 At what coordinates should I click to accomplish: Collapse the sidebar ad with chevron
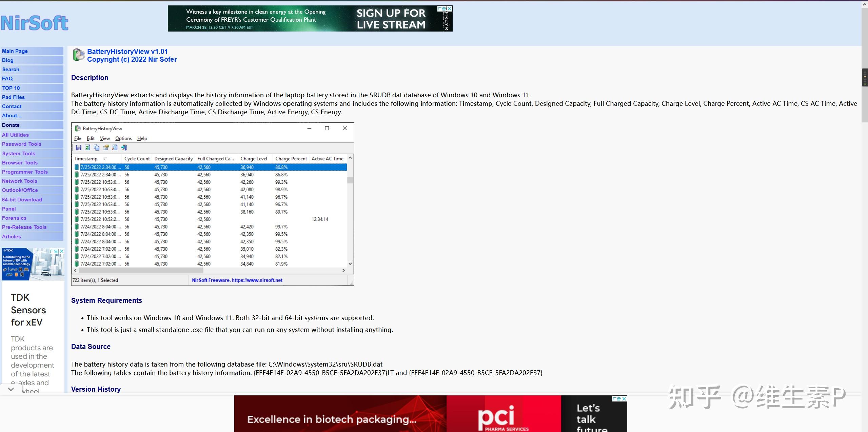(x=11, y=389)
